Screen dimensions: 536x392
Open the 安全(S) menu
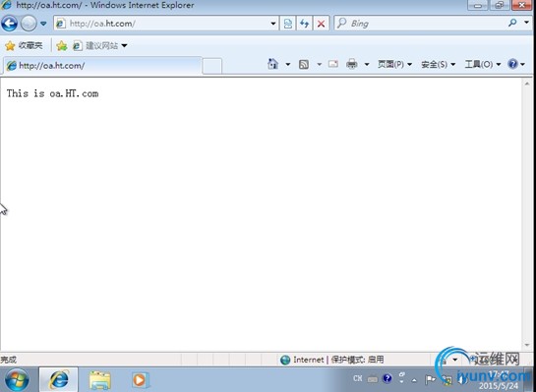click(439, 64)
